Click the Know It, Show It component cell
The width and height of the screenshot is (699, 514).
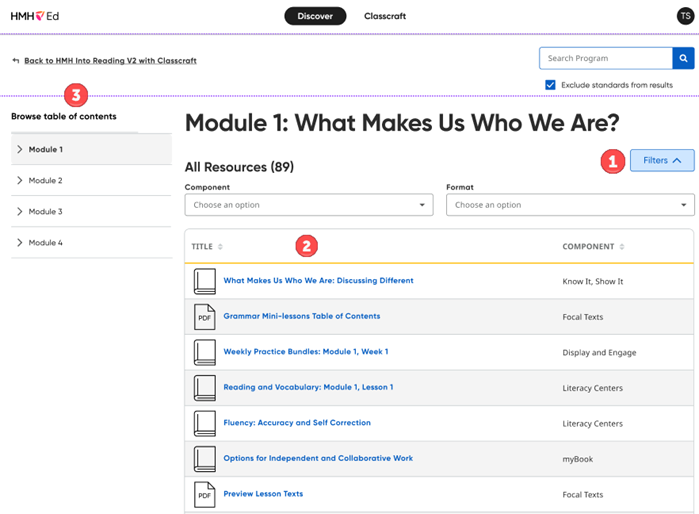tap(592, 281)
